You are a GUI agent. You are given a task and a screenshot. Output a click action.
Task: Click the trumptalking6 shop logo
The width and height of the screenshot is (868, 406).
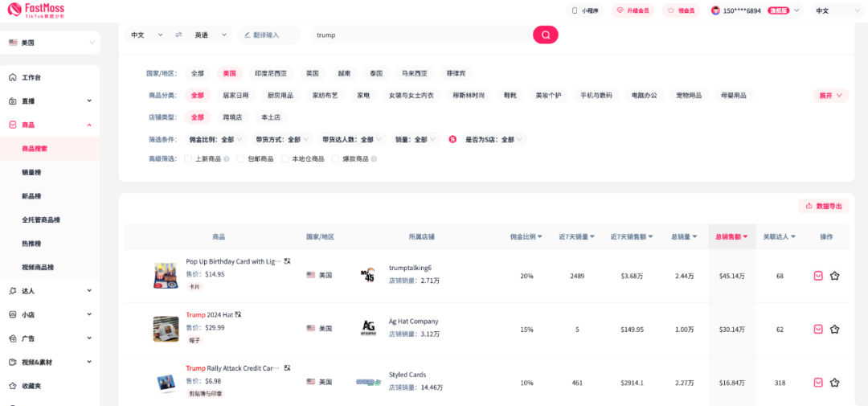click(367, 275)
